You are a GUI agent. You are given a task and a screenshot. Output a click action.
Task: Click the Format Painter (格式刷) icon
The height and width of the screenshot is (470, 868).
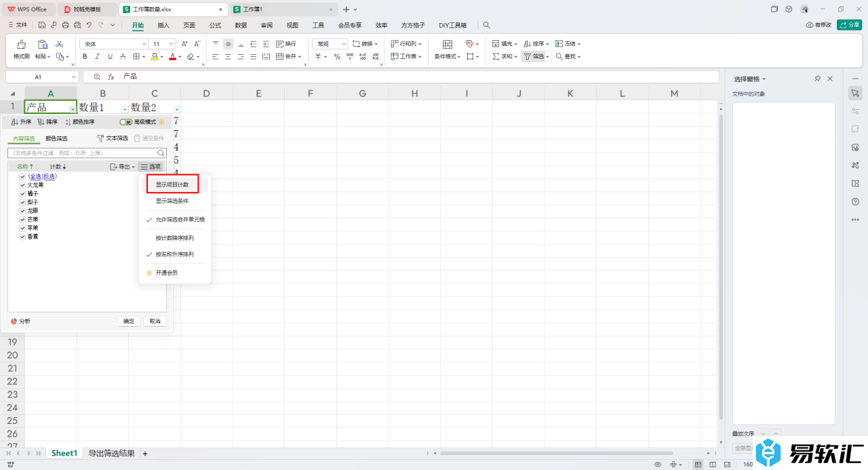point(22,45)
